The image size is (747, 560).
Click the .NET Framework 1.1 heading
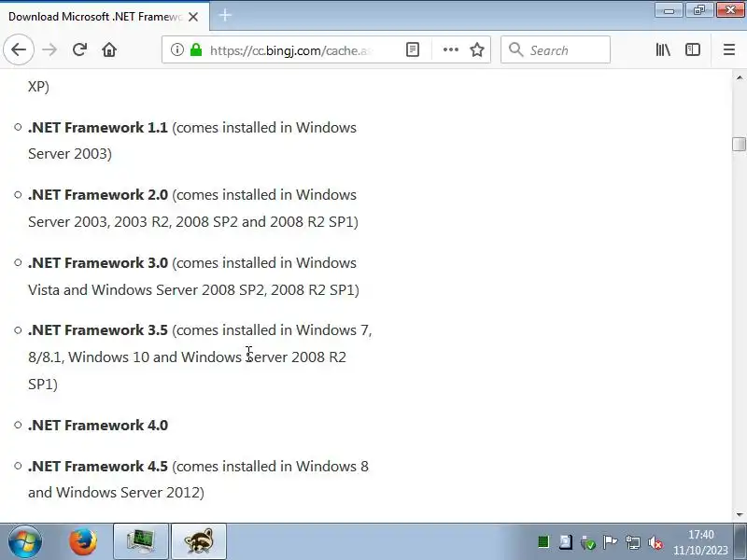coord(98,128)
